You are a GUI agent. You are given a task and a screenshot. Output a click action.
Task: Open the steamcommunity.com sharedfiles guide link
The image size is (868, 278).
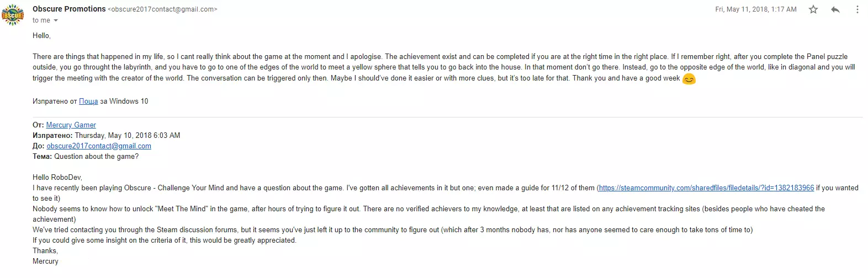(706, 188)
